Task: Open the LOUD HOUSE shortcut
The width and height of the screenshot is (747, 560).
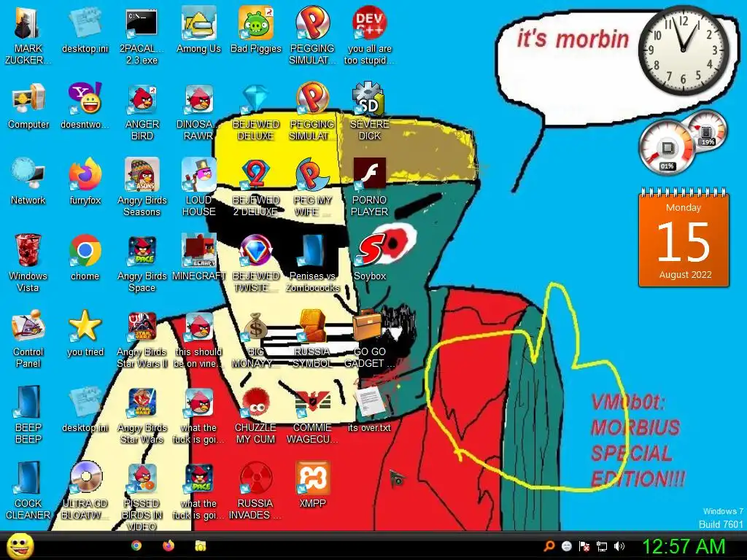Action: 199,175
